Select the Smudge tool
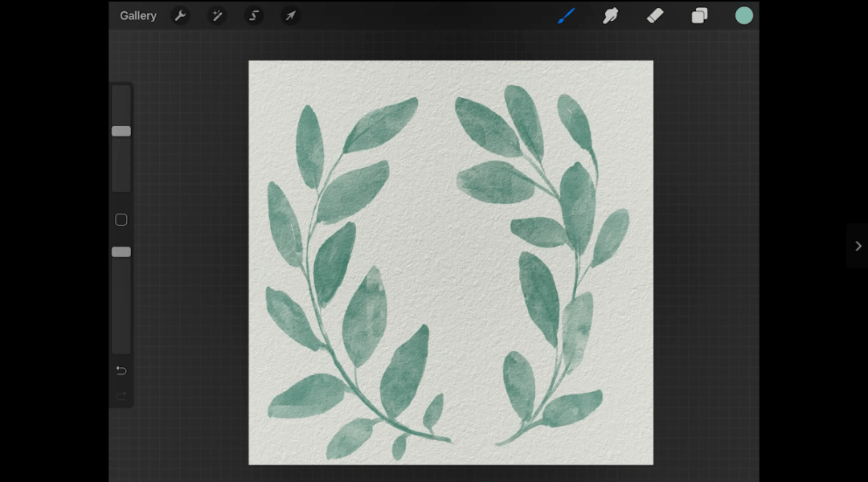Screen dimensions: 868x482 pyautogui.click(x=611, y=16)
